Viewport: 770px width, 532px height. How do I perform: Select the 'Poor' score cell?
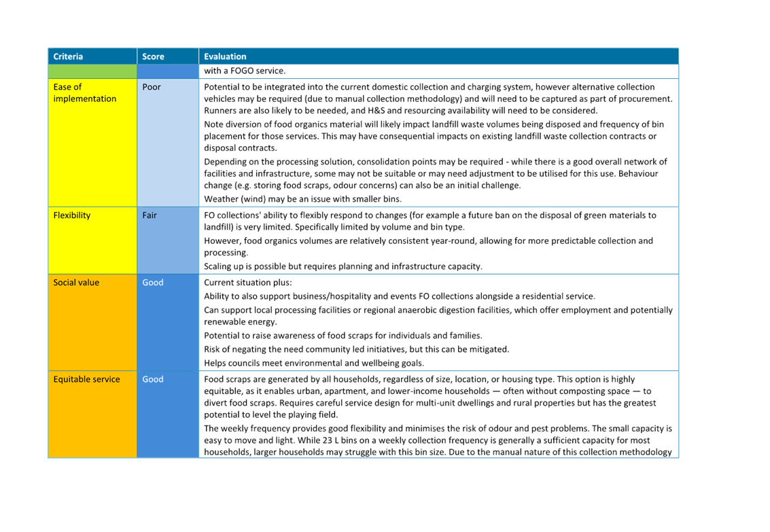point(151,87)
